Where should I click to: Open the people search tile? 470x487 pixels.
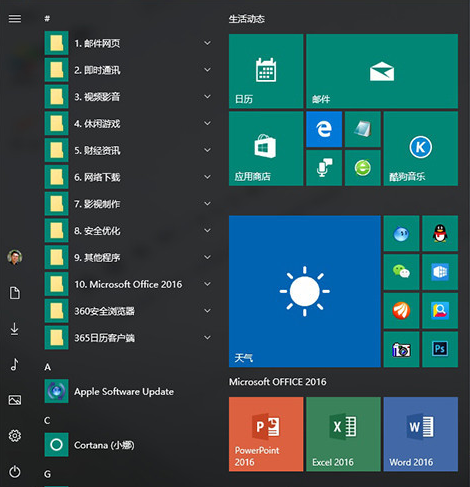point(440,311)
